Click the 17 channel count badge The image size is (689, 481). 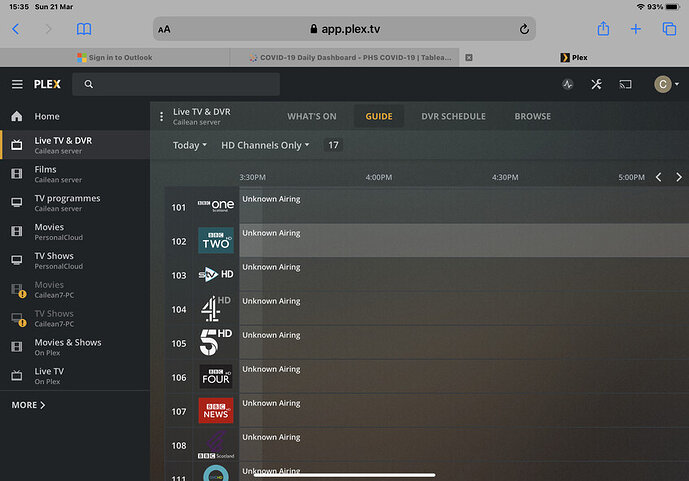point(334,145)
